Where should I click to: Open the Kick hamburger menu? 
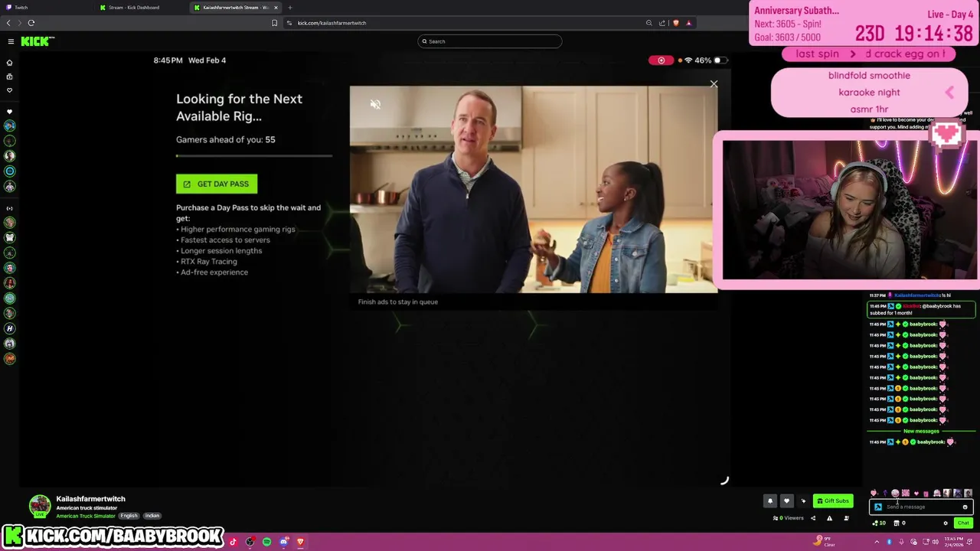coord(11,41)
